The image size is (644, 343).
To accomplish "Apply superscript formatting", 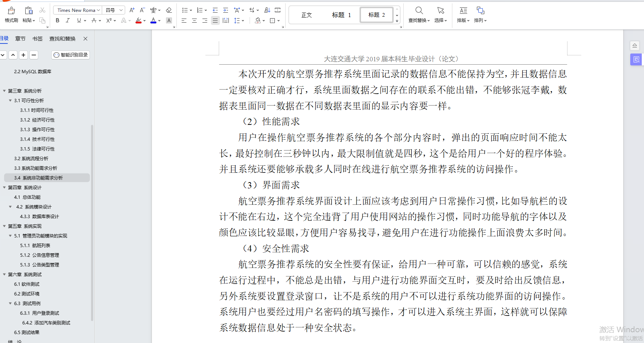I will [108, 20].
